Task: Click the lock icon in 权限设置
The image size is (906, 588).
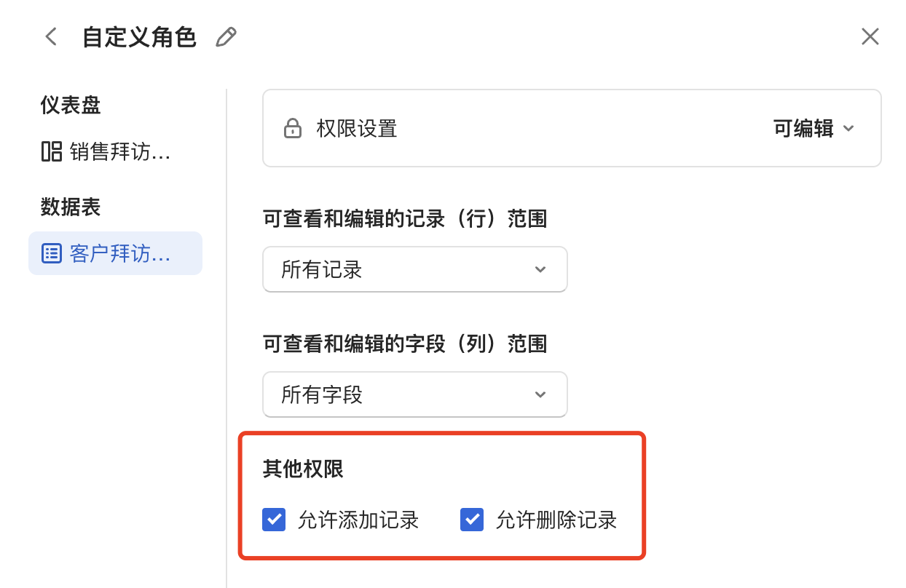Action: (292, 130)
